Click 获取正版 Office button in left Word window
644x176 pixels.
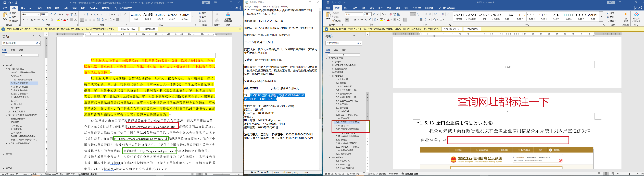(x=128, y=29)
